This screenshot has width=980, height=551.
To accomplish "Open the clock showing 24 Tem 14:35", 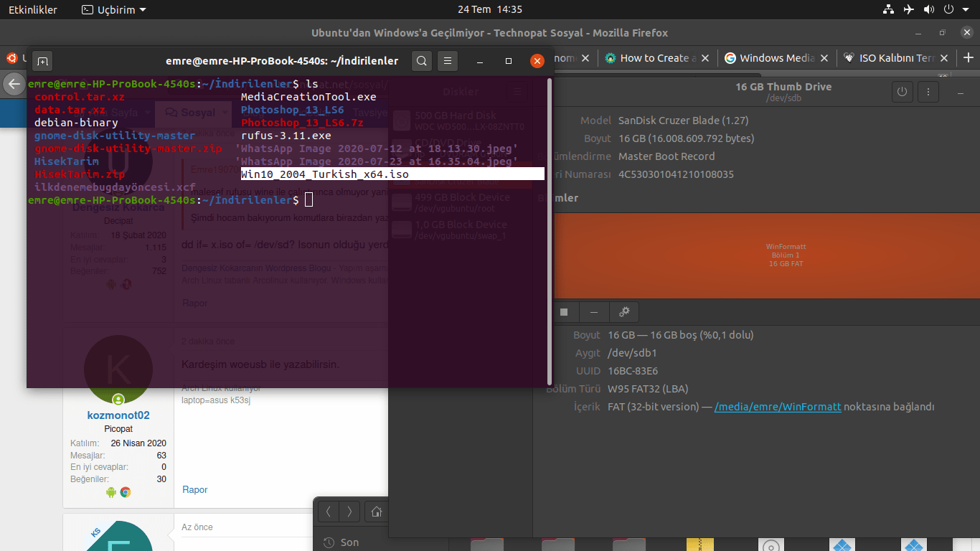I will [x=490, y=9].
